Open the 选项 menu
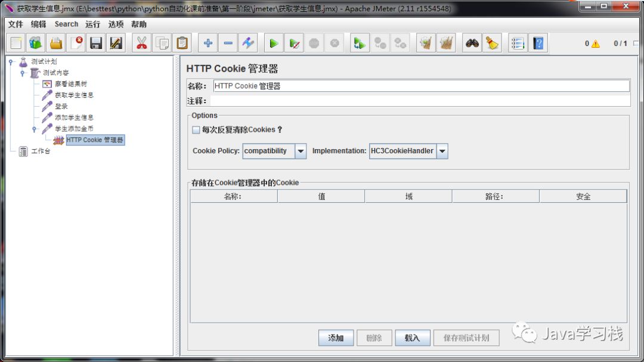The height and width of the screenshot is (362, 644). pos(116,24)
